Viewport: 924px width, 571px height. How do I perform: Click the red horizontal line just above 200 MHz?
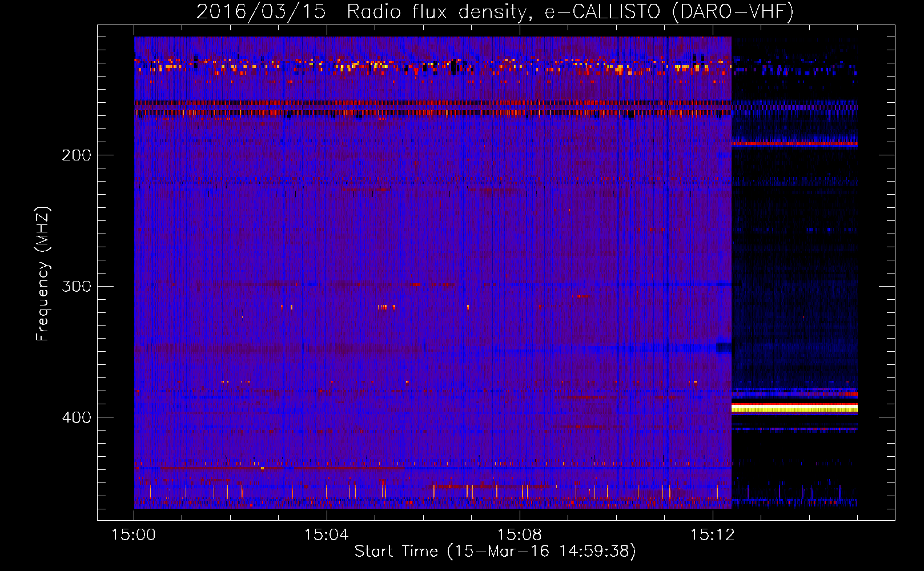coord(794,144)
